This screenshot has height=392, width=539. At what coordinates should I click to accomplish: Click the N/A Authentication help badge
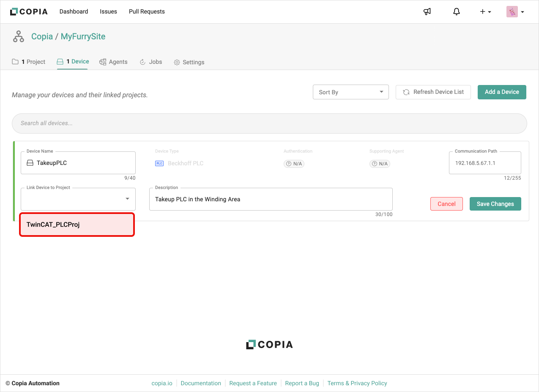tap(294, 164)
